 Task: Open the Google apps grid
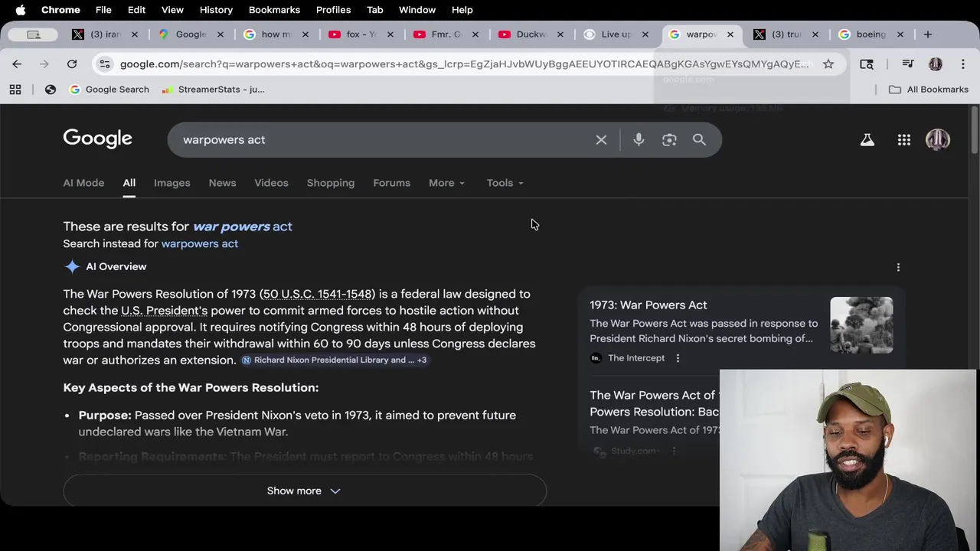(904, 140)
